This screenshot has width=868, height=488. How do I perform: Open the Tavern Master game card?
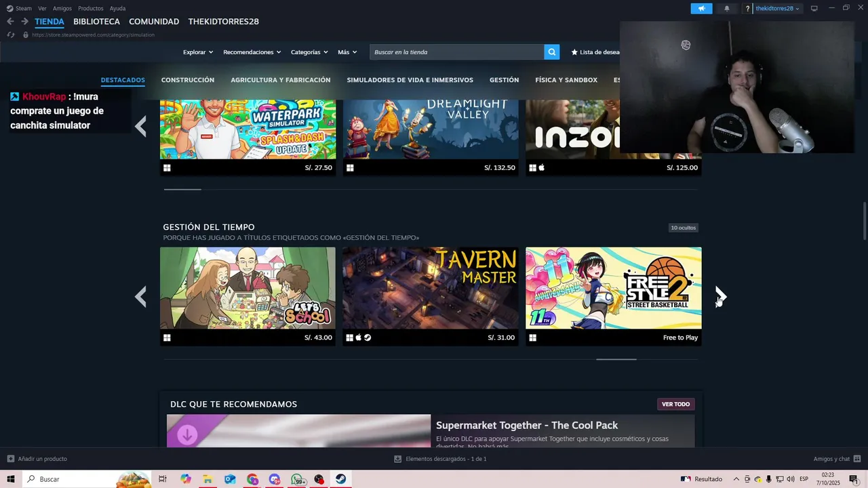[x=431, y=296]
